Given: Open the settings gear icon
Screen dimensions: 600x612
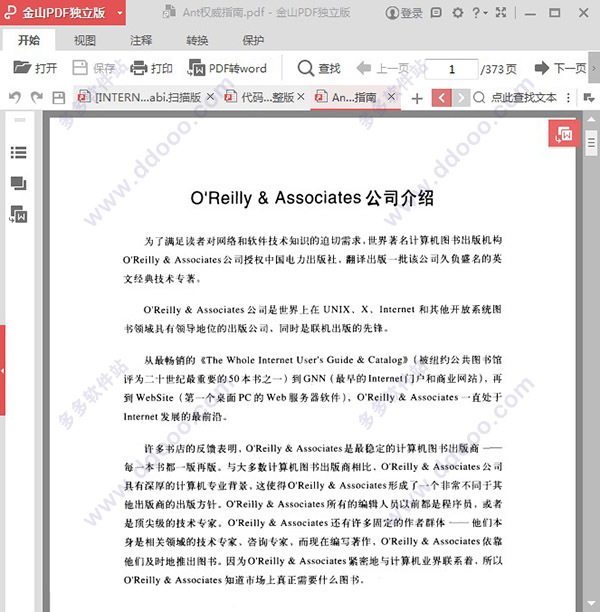Looking at the screenshot, I should click(x=458, y=12).
